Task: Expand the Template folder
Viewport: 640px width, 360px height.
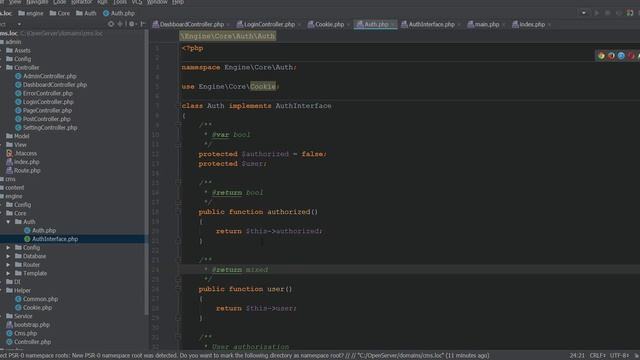Action: [8, 273]
